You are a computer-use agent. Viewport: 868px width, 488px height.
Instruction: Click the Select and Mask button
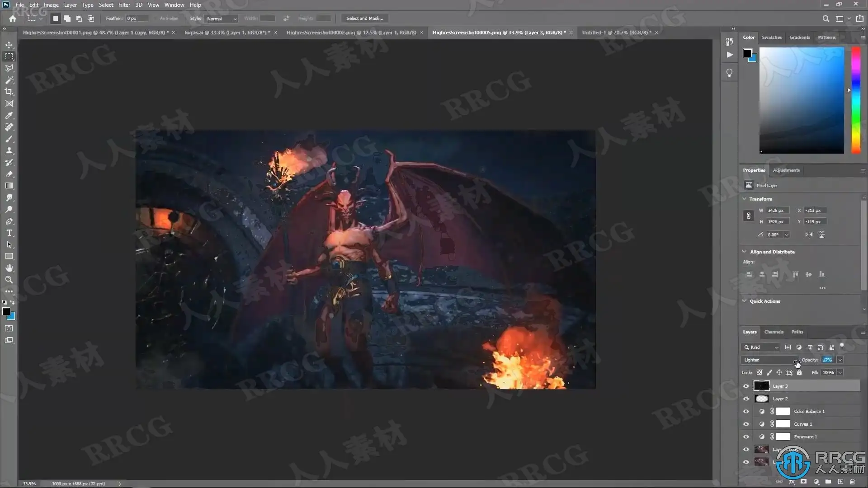[x=365, y=19]
